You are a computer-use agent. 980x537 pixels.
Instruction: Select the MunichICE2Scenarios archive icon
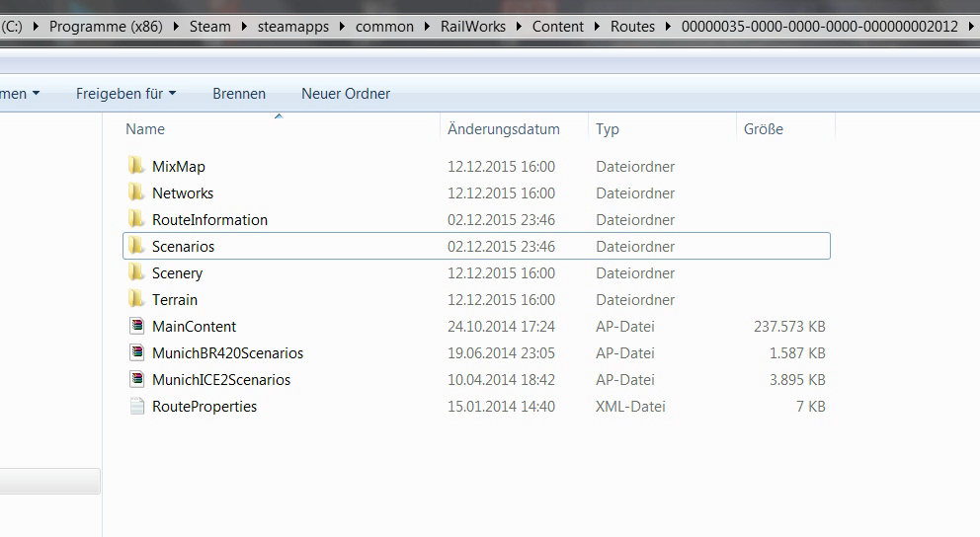(137, 379)
